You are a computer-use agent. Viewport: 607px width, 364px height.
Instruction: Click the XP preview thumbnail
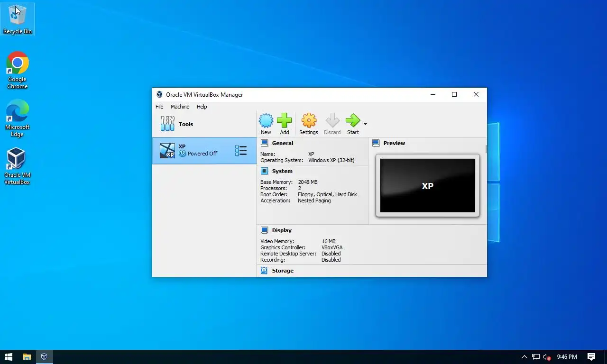(x=428, y=186)
